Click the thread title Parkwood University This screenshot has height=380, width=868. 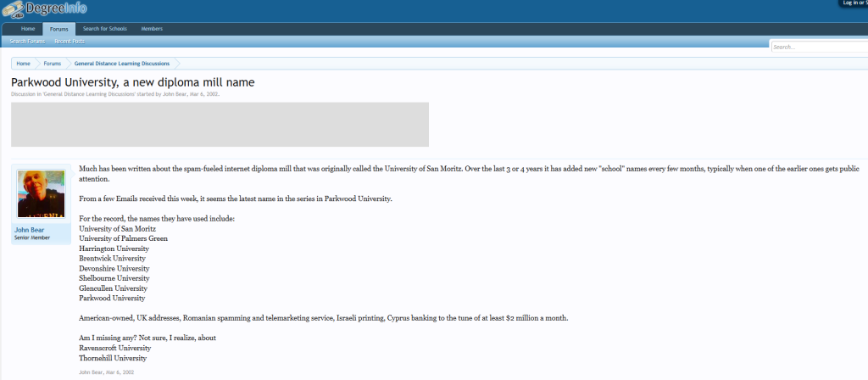click(x=133, y=82)
